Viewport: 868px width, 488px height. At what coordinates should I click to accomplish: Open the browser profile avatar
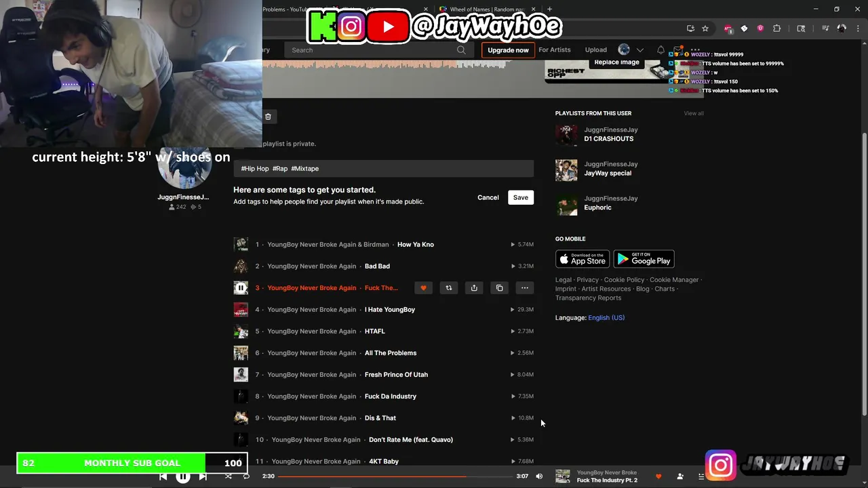(842, 28)
